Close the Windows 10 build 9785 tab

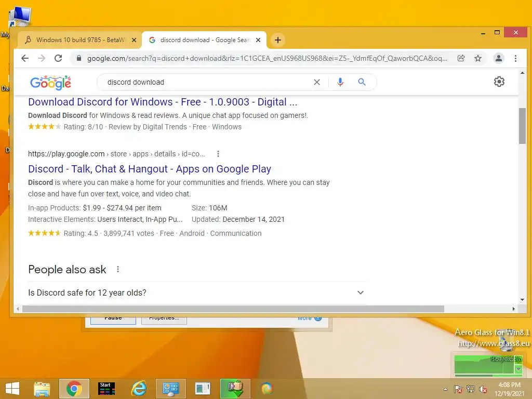[134, 40]
